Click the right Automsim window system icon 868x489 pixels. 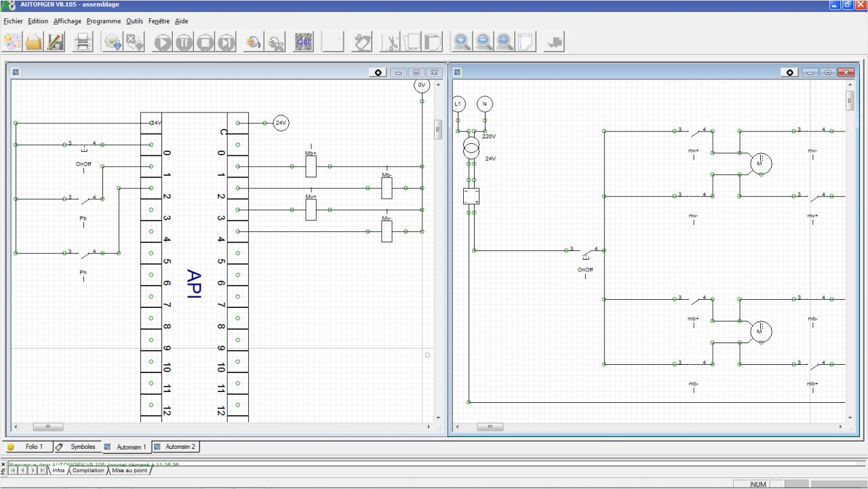(458, 72)
